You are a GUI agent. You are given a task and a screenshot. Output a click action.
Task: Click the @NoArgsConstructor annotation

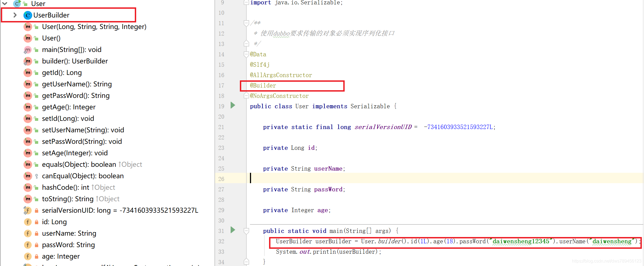pyautogui.click(x=279, y=96)
